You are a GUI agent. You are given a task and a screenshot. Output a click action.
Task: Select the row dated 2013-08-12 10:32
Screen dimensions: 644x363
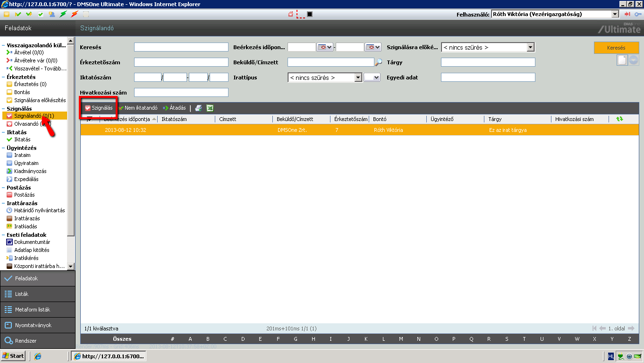point(360,130)
